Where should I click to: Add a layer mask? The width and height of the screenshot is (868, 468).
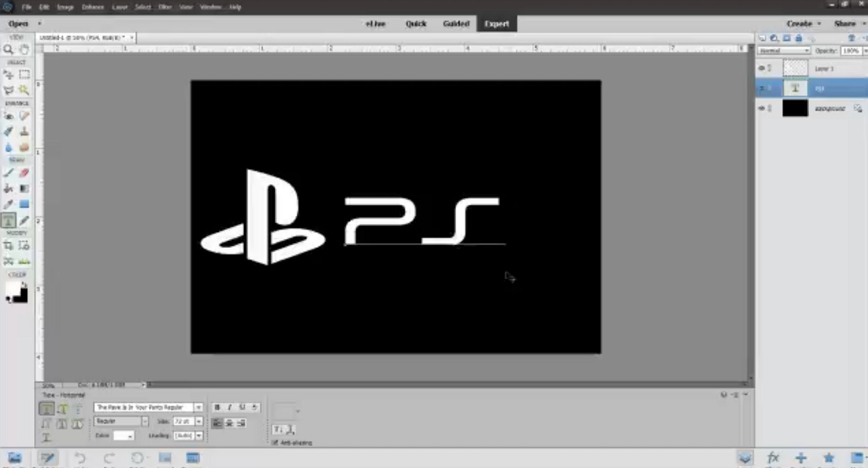point(786,38)
